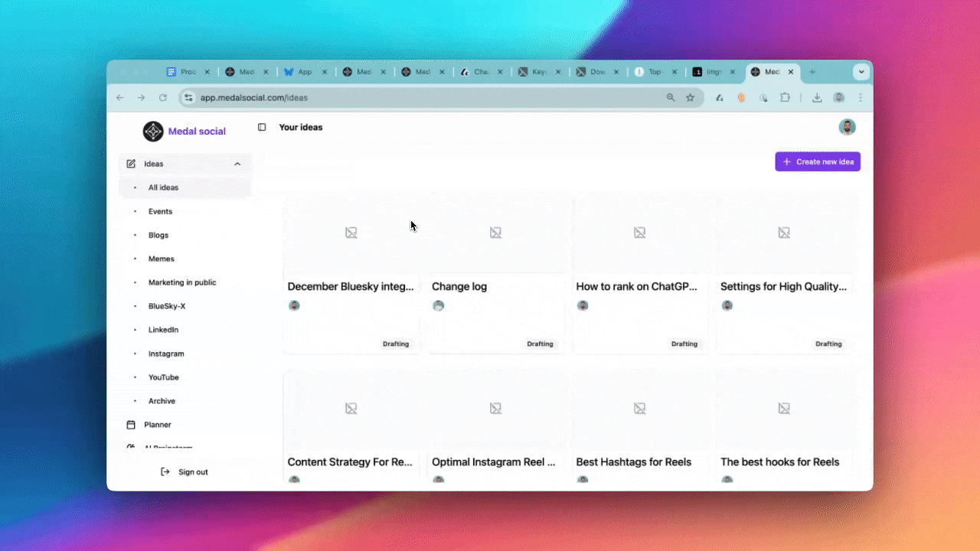Screen dimensions: 980x551
Task: Switch to the Prod browser tab
Action: click(188, 72)
